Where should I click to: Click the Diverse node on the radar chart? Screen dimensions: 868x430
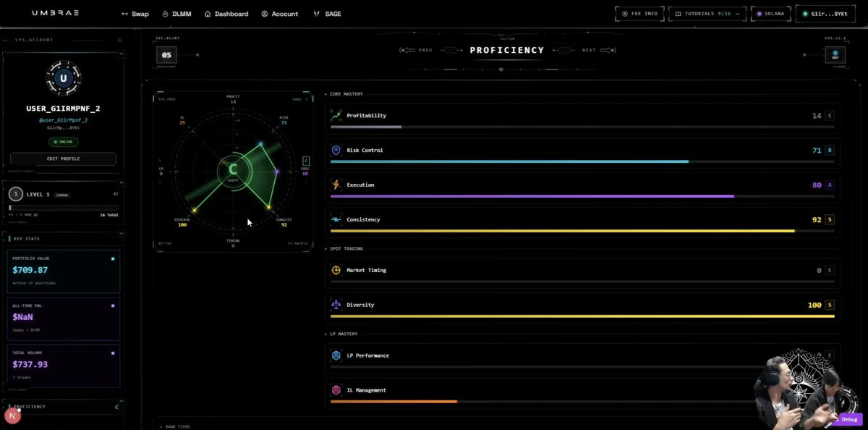click(x=194, y=211)
